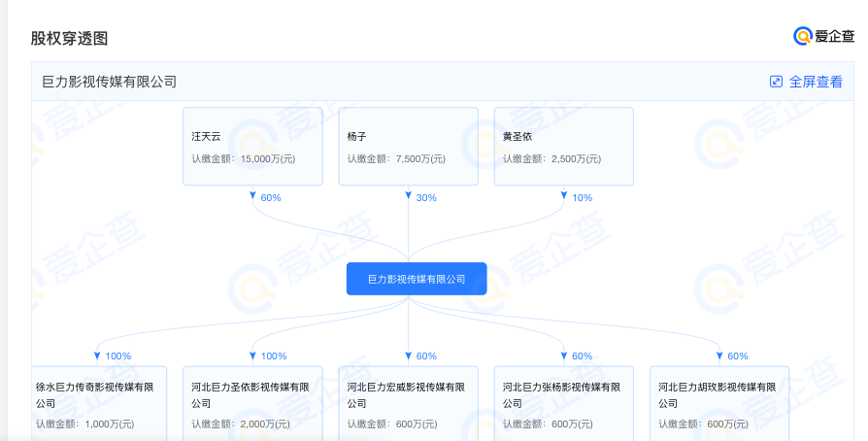
Task: Open 河北巨力胡玫影视传媒有限公司 subsidiary card
Action: (x=719, y=403)
